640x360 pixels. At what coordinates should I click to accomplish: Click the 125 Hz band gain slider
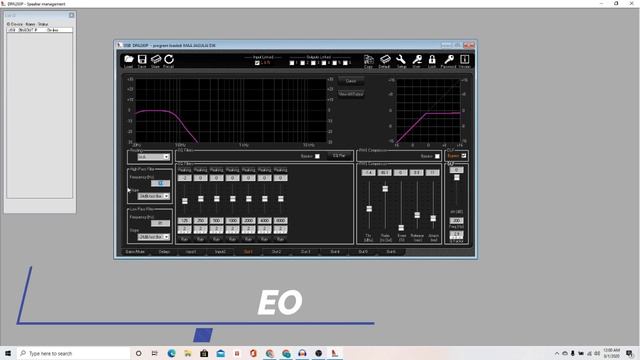pyautogui.click(x=184, y=201)
